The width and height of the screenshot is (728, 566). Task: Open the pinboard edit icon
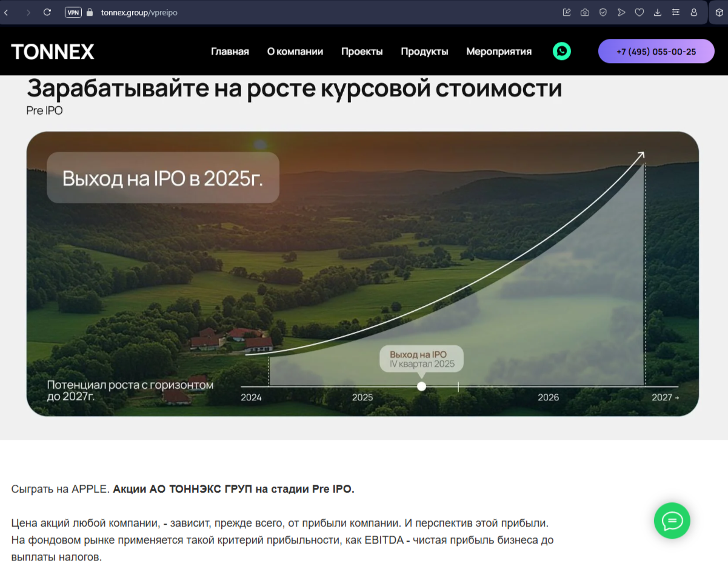(567, 12)
